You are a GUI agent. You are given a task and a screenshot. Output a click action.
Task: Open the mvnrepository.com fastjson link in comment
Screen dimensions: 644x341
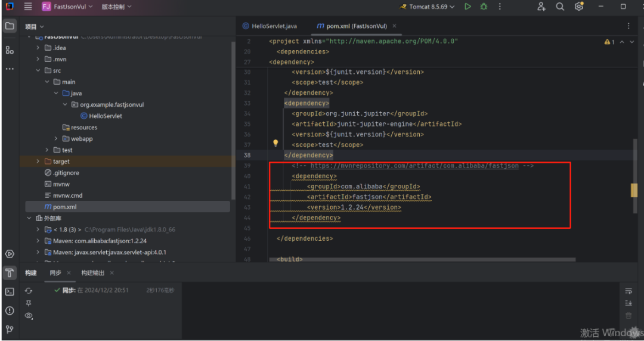tap(414, 166)
